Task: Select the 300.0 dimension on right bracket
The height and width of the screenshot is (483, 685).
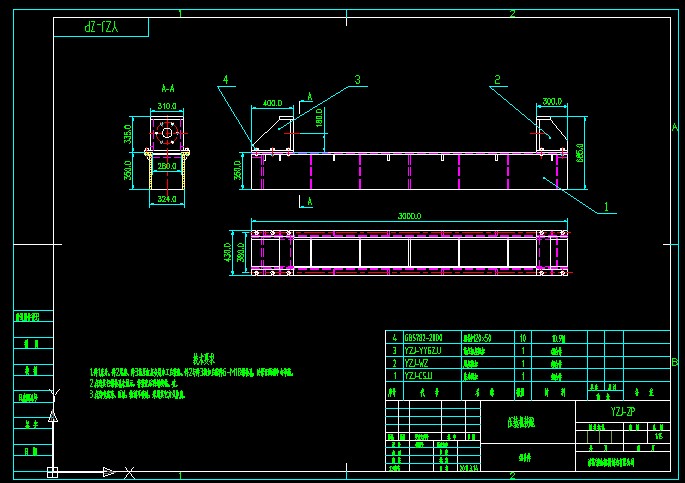Action: pyautogui.click(x=551, y=102)
